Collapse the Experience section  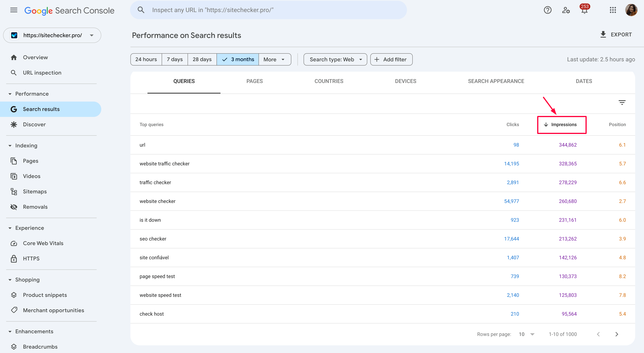click(x=10, y=228)
